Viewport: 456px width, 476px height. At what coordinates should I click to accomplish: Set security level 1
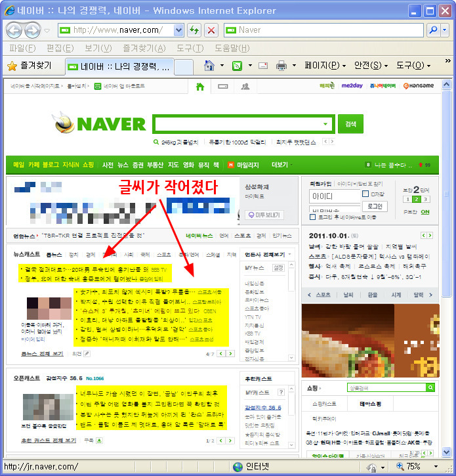407,199
